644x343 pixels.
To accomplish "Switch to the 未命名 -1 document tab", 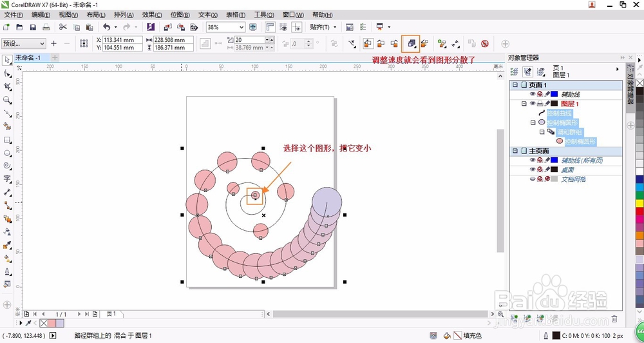I will pyautogui.click(x=28, y=57).
